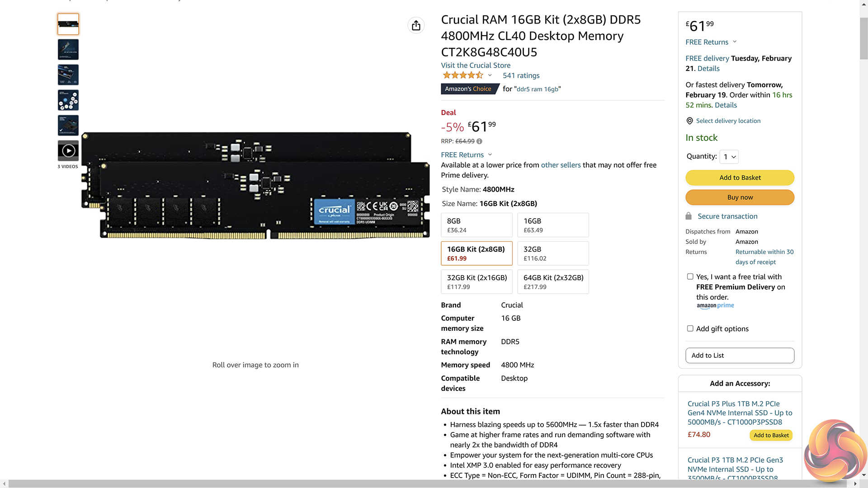Click the scroll right arrow at page bottom
The image size is (868, 488).
point(855,483)
